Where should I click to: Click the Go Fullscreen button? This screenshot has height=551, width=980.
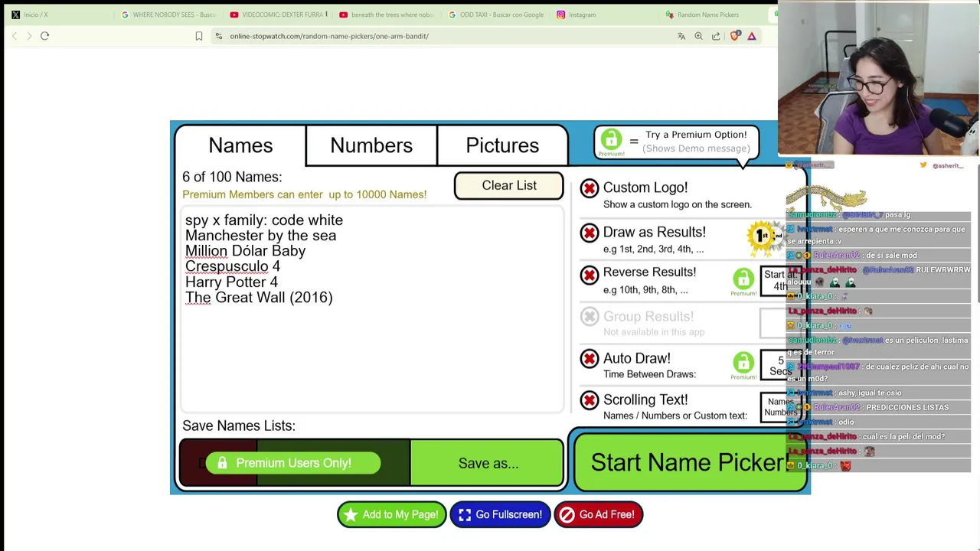pos(500,515)
